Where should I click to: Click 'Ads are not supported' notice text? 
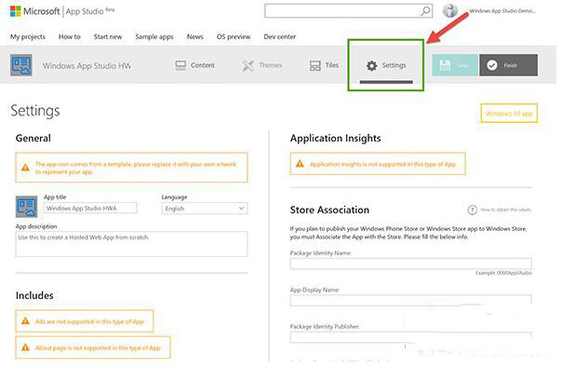[89, 321]
